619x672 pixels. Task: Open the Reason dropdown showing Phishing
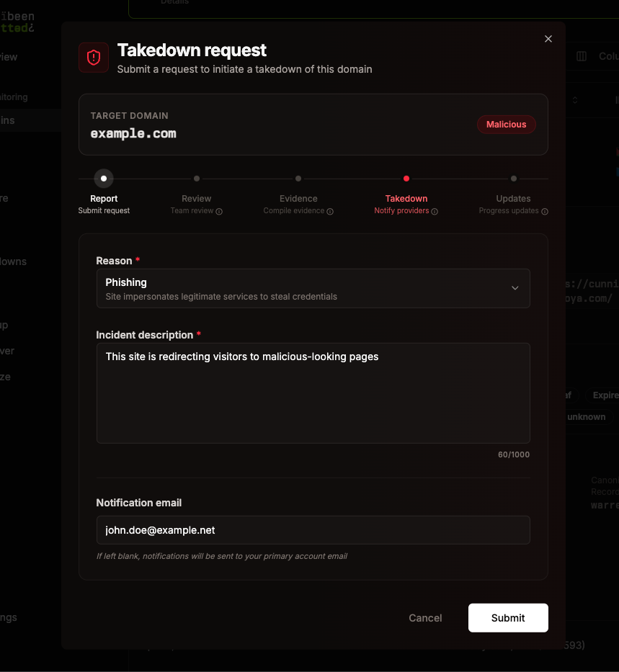tap(313, 287)
